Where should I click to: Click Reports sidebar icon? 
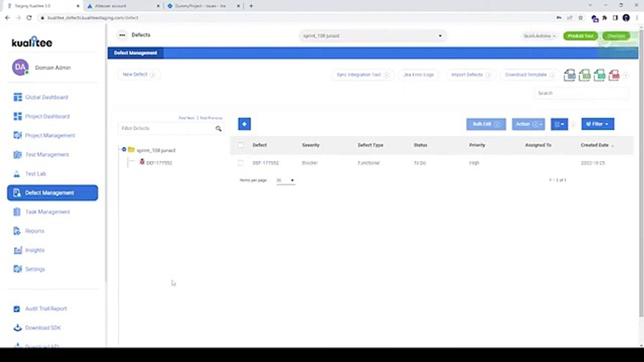18,231
